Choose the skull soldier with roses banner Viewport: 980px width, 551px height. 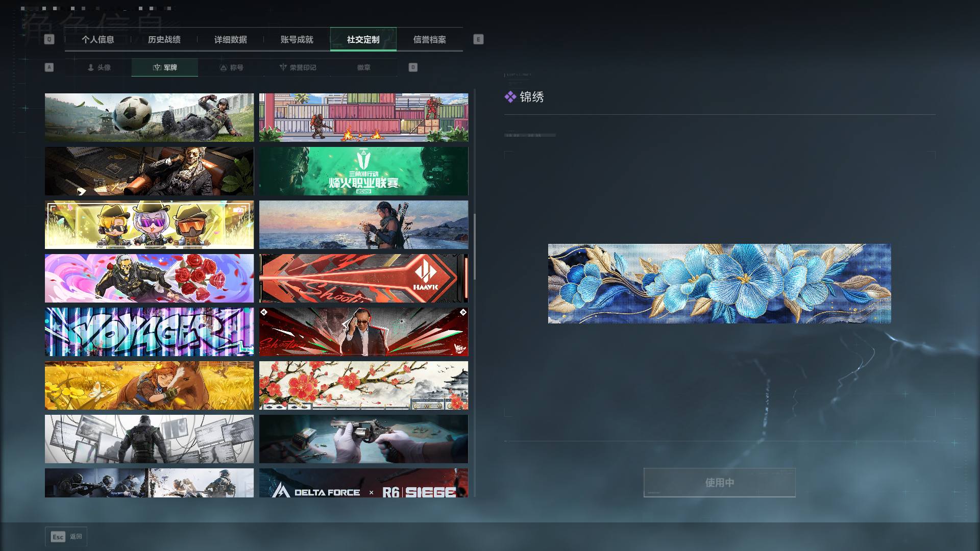[149, 279]
